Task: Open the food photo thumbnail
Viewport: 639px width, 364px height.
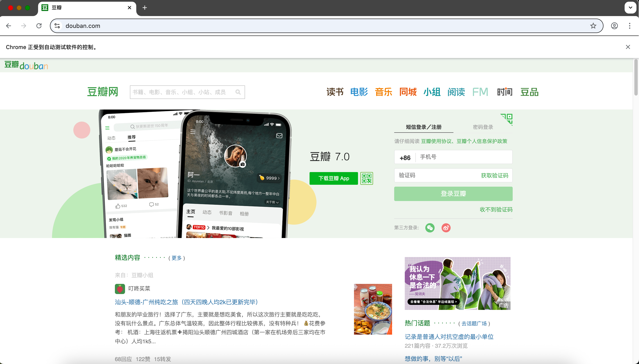Action: tap(373, 309)
